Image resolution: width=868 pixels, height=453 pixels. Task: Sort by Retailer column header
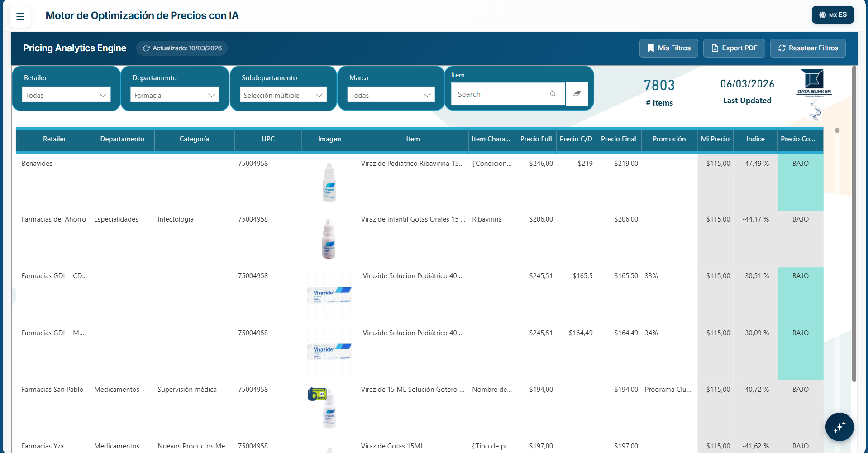[54, 139]
